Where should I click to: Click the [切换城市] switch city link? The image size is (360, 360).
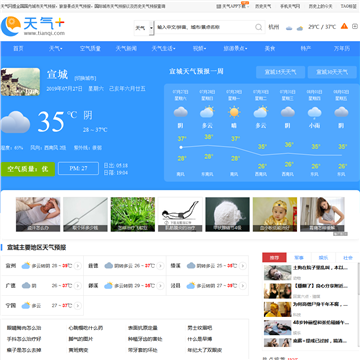coord(85,78)
